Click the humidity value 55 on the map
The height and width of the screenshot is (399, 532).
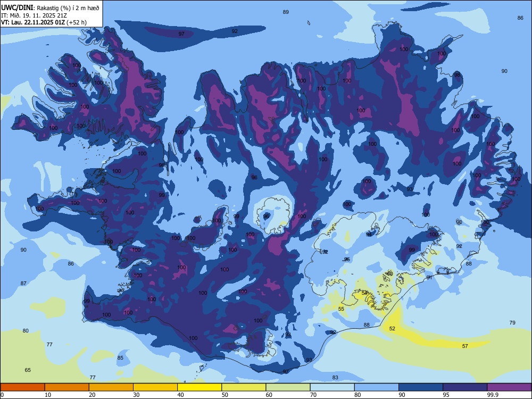coord(342,309)
